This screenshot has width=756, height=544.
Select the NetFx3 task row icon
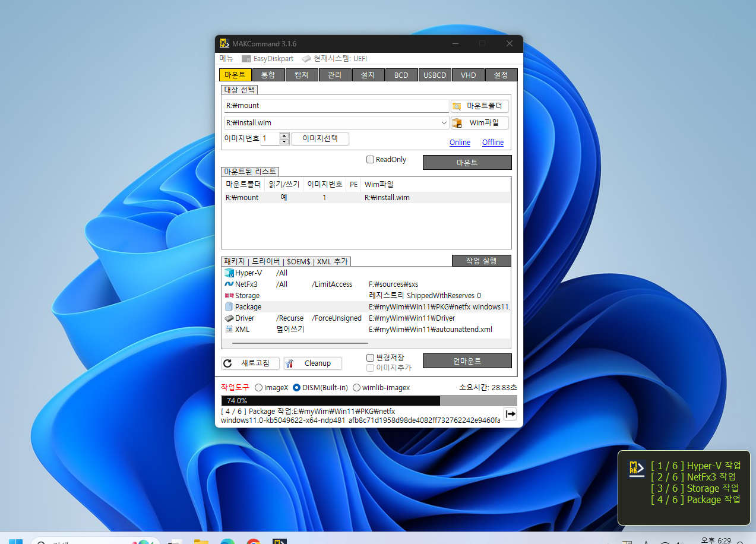229,284
